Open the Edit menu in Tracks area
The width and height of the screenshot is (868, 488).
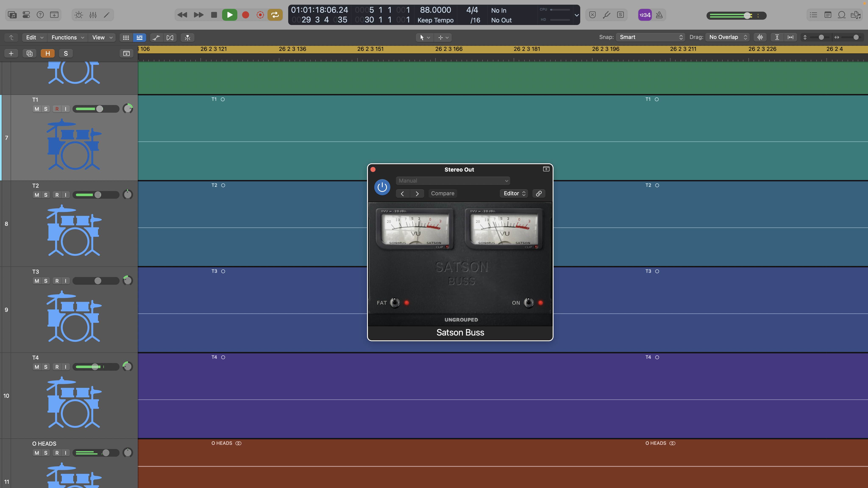[35, 37]
